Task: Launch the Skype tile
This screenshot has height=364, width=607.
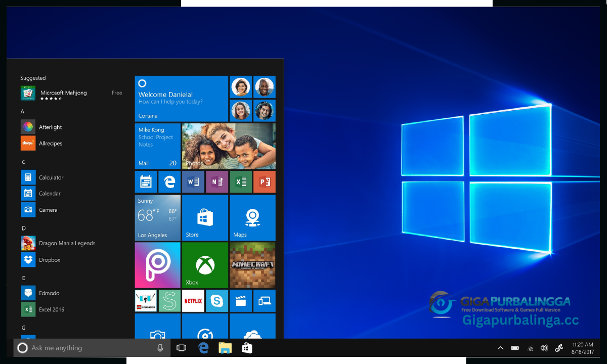Action: (x=217, y=301)
